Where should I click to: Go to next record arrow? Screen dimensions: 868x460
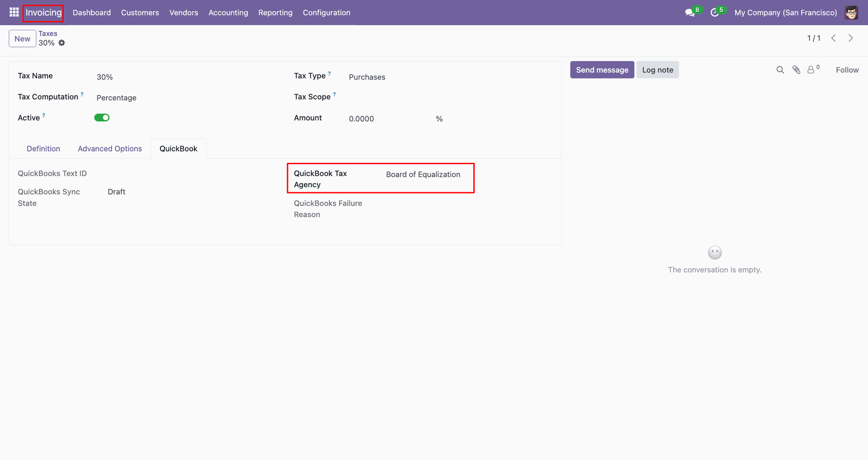tap(850, 38)
